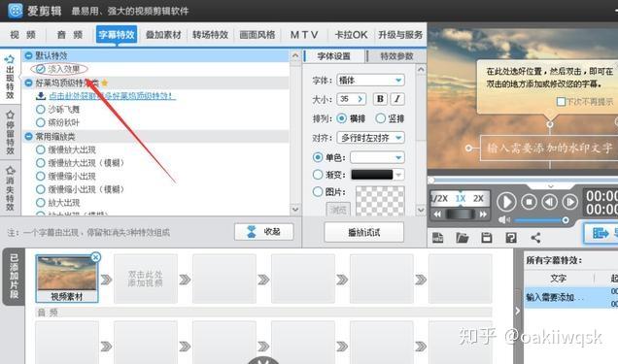Click the play button in preview controls
Screen dimensions: 618x364
[506, 202]
